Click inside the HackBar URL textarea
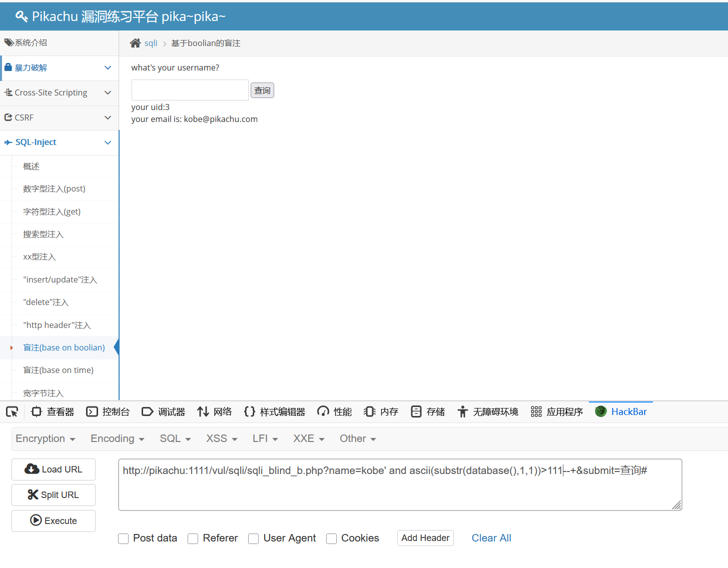Image resolution: width=728 pixels, height=568 pixels. (x=400, y=484)
